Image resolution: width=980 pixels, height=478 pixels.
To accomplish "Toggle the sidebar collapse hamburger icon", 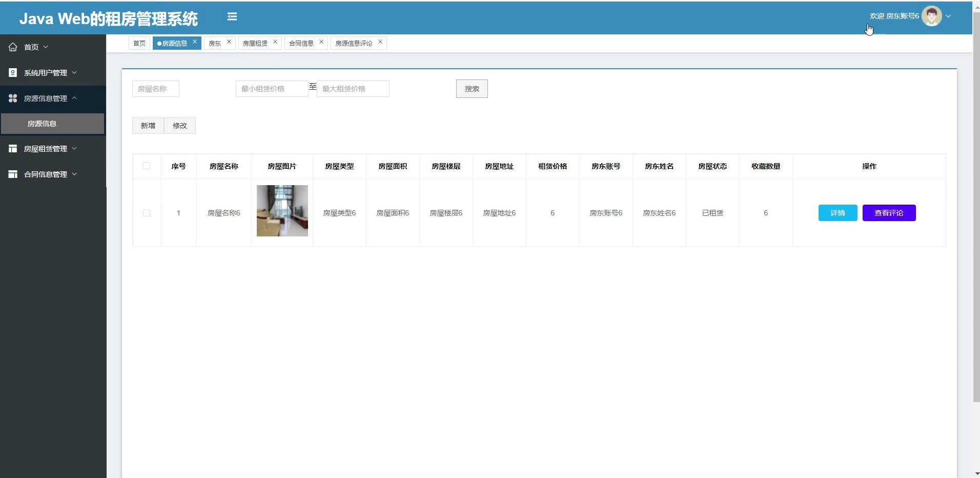I will tap(232, 17).
